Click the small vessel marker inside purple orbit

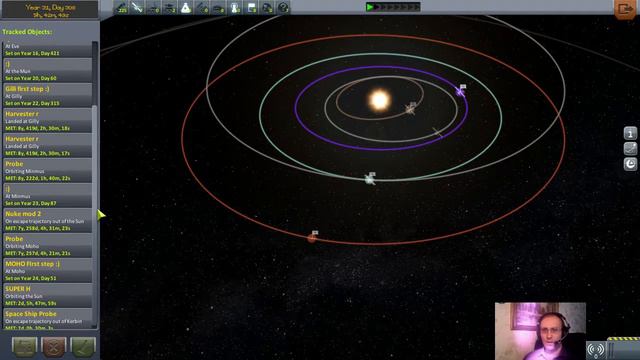tap(437, 132)
